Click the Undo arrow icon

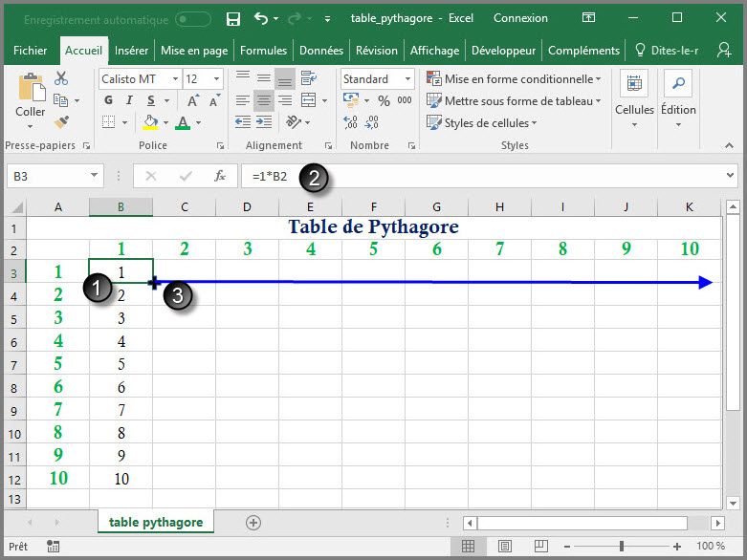coord(260,18)
